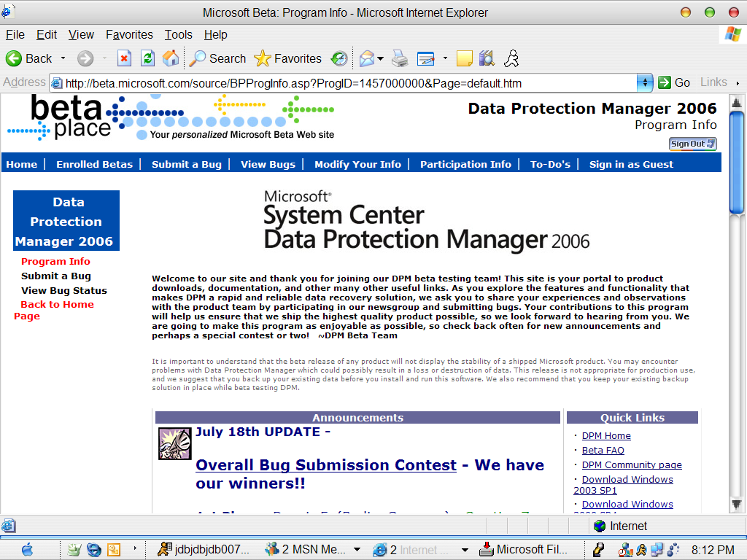The width and height of the screenshot is (747, 560).
Task: Click the page icon in status bar
Action: 8,526
